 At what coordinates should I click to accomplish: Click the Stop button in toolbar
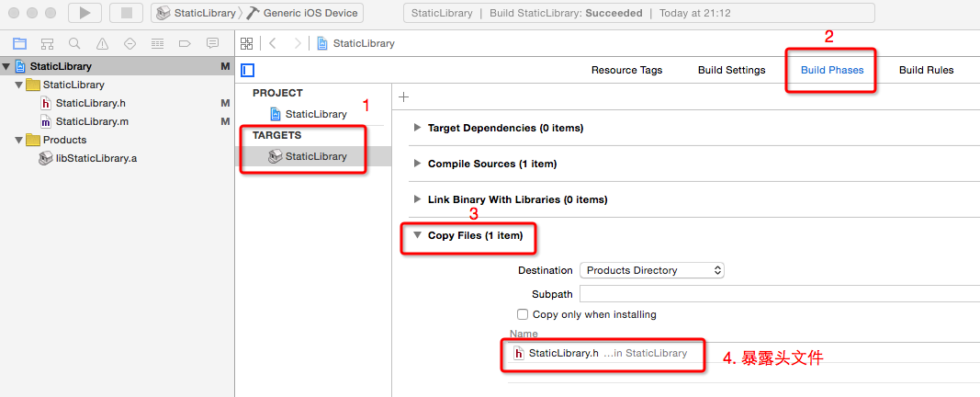(125, 13)
